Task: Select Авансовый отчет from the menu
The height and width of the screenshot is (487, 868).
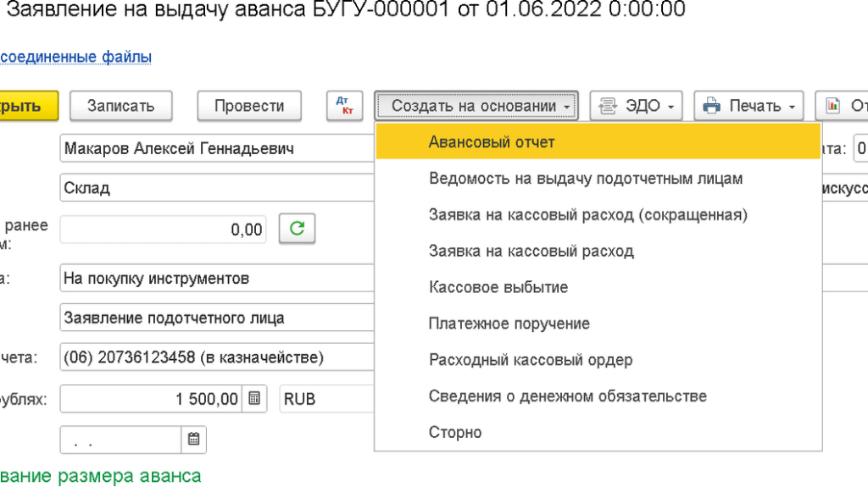Action: [492, 142]
